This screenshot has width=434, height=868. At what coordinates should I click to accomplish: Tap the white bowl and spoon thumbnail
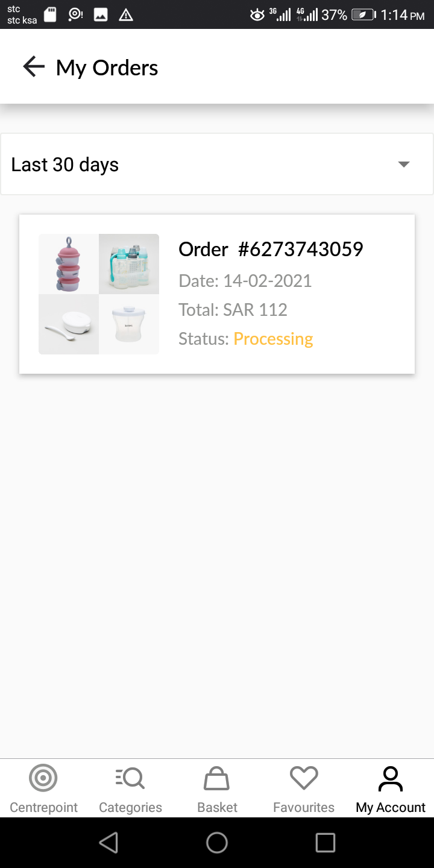[x=69, y=324]
